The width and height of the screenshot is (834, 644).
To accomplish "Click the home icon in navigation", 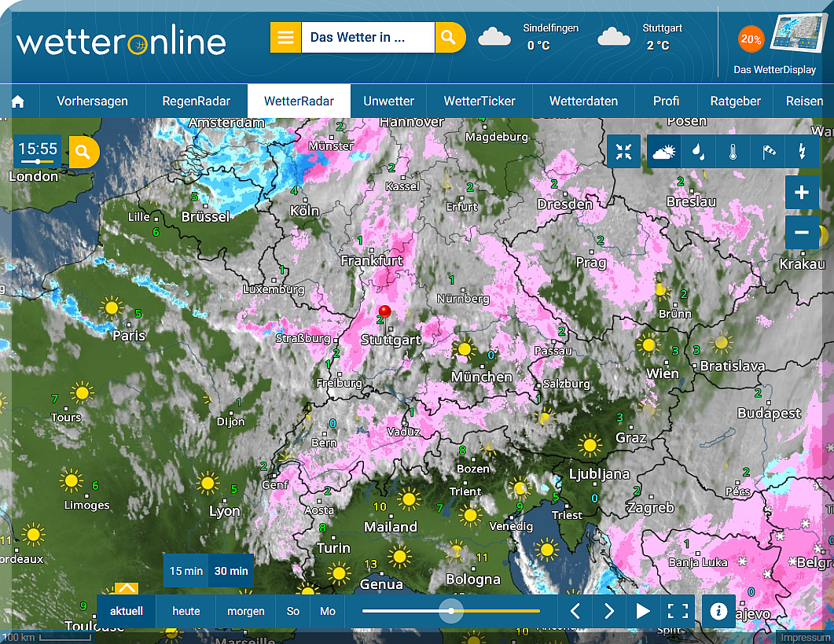I will click(18, 101).
